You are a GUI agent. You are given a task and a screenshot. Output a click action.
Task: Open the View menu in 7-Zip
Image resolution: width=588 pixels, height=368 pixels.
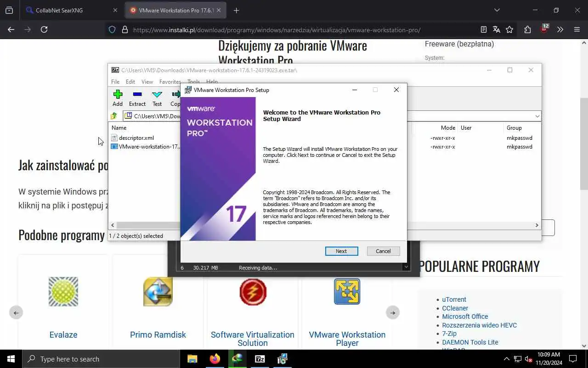(147, 82)
